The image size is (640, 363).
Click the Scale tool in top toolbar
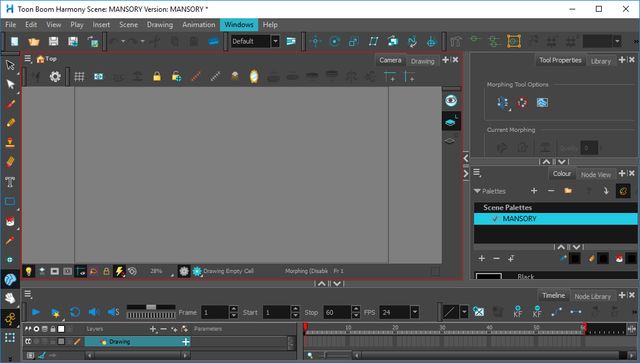click(x=354, y=41)
